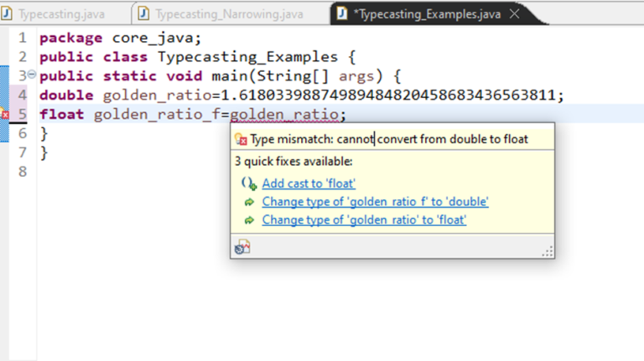
Task: Switch to the Typecasting.java tab
Action: tap(61, 14)
